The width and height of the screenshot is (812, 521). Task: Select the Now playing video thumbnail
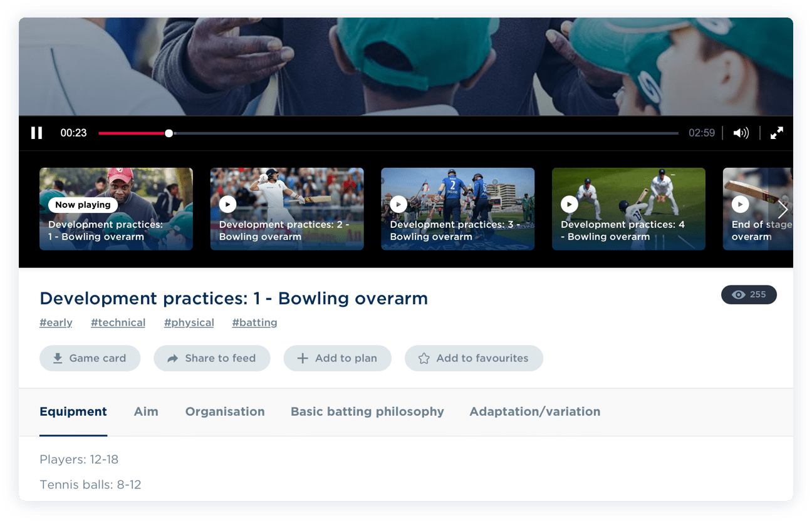[116, 209]
